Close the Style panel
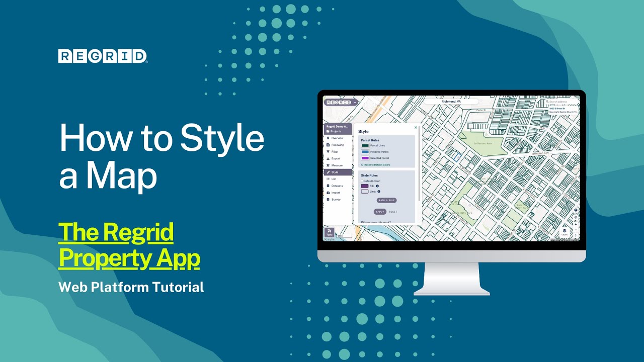 [x=416, y=127]
